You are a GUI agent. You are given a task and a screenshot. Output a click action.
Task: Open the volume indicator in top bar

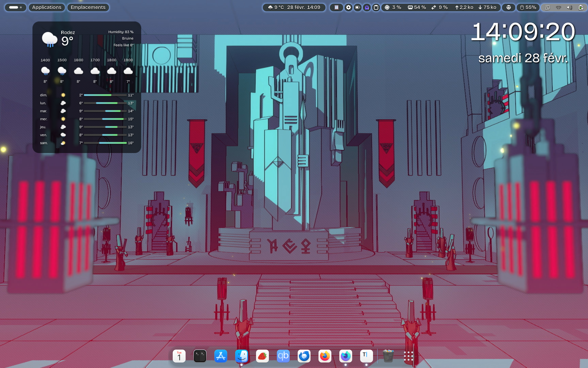tap(569, 7)
